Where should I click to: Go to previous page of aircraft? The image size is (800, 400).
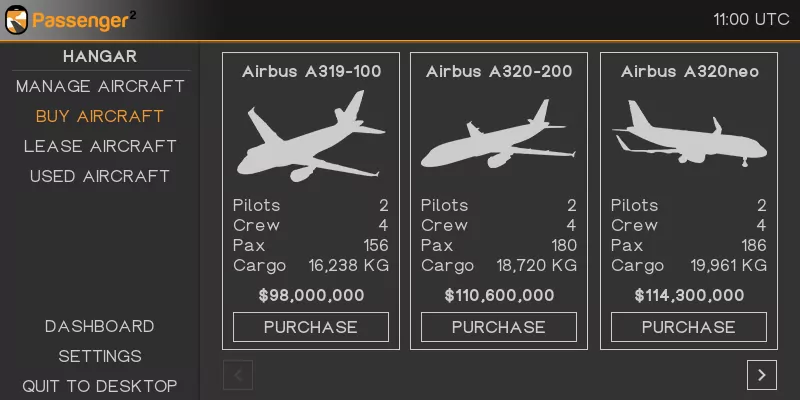[x=238, y=375]
